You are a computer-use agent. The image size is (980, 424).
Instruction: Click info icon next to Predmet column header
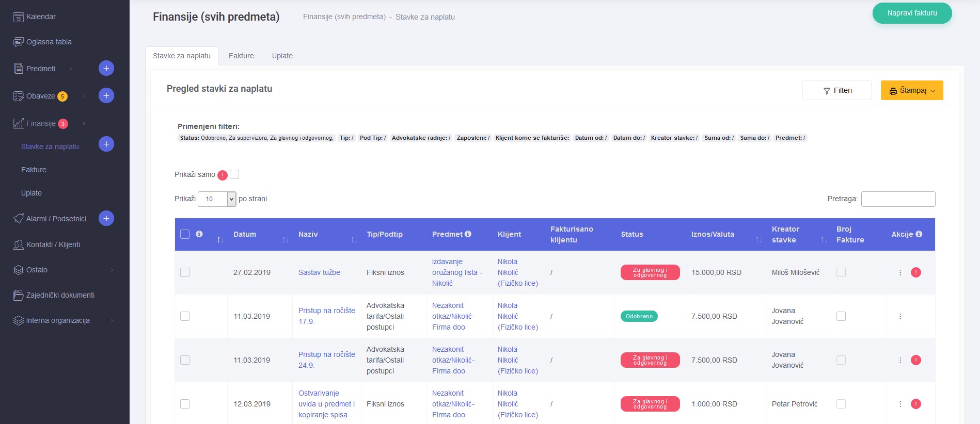[468, 234]
